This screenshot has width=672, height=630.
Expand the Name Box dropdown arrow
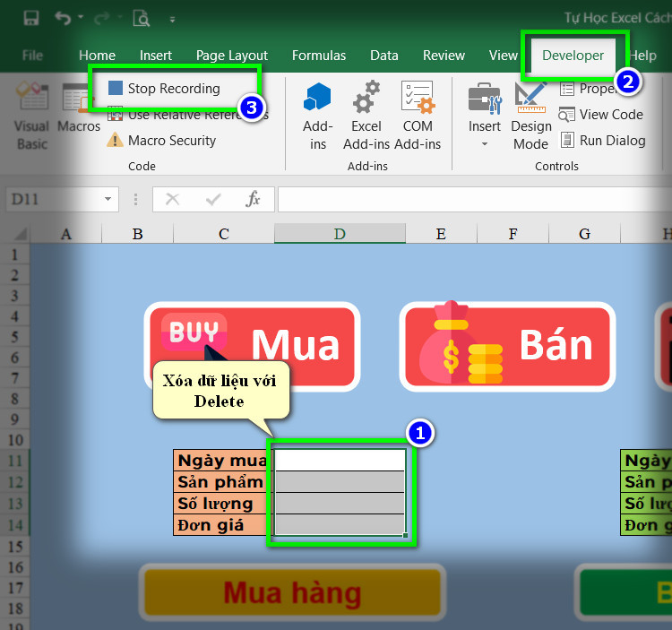[x=108, y=199]
